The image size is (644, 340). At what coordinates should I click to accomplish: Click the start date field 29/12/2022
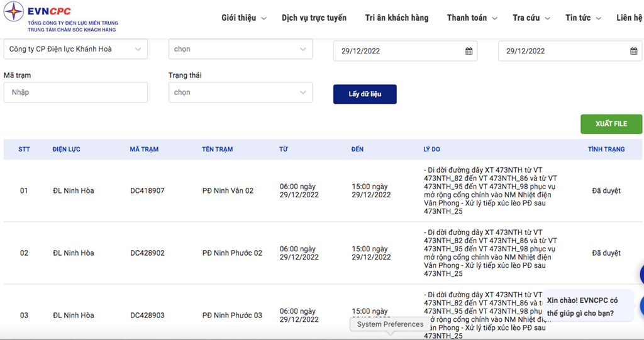tap(399, 51)
